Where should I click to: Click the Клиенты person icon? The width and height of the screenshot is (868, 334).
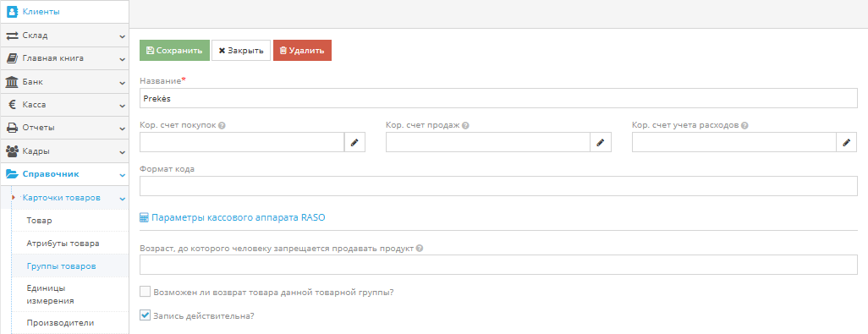12,11
